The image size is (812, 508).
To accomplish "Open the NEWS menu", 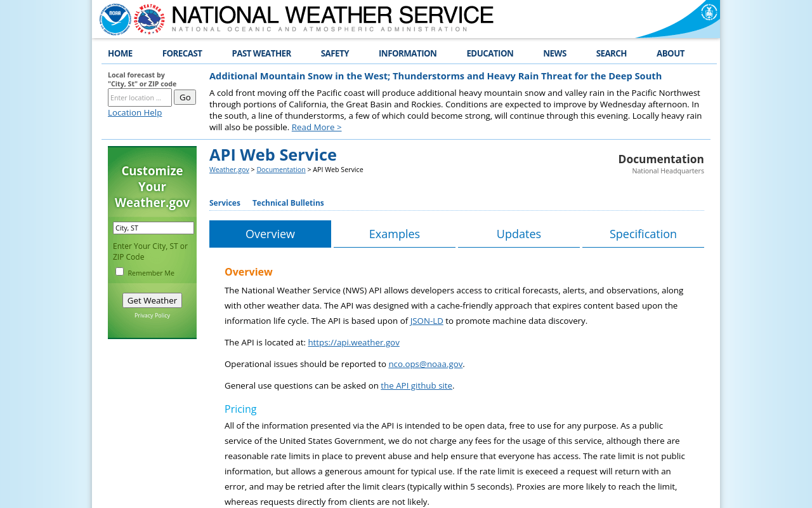I will point(555,53).
